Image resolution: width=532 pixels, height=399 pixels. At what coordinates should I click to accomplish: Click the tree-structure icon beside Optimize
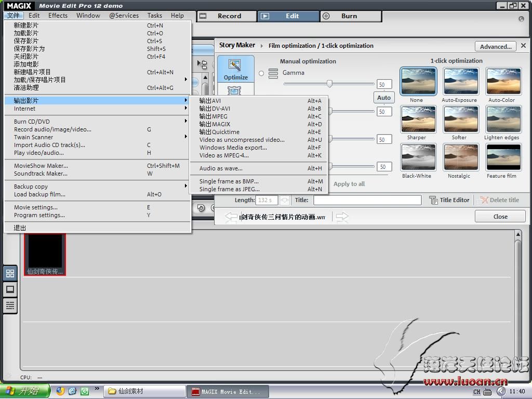coord(202,64)
